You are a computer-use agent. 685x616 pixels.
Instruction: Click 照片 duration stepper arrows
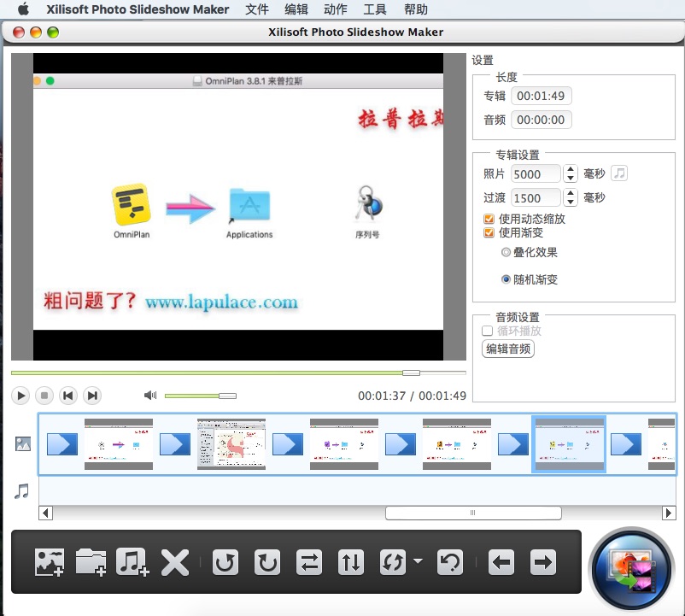[571, 173]
